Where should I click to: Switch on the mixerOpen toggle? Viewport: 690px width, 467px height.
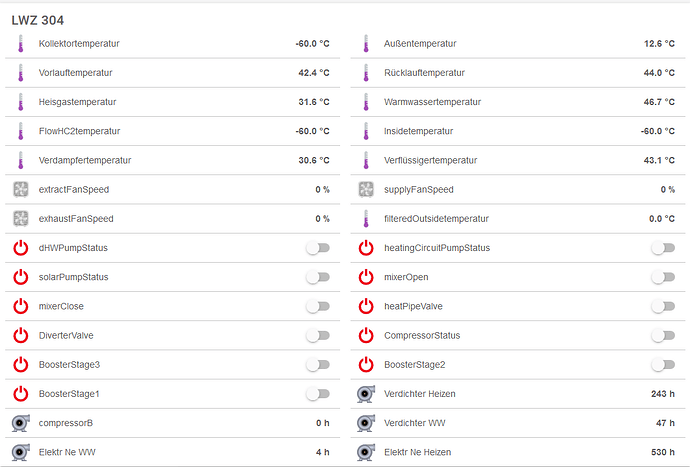[x=661, y=277]
